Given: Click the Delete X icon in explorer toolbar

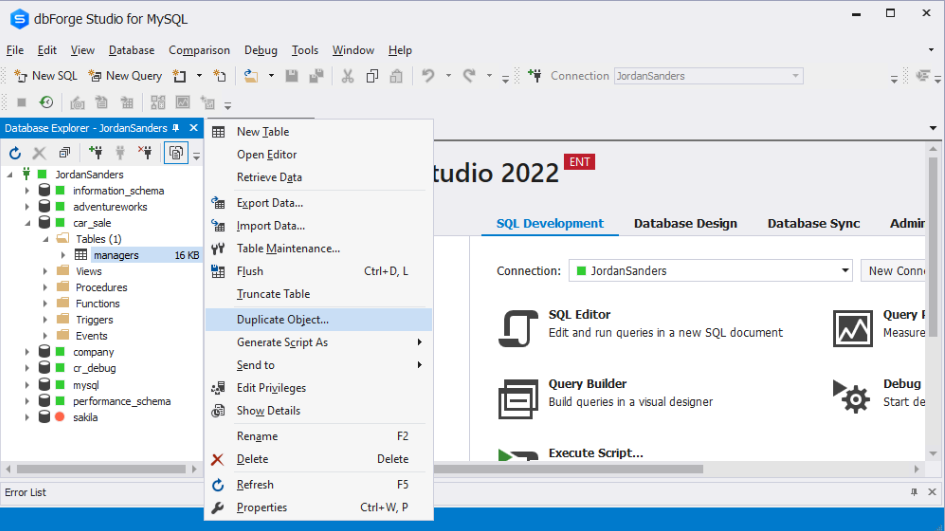Looking at the screenshot, I should coord(39,153).
